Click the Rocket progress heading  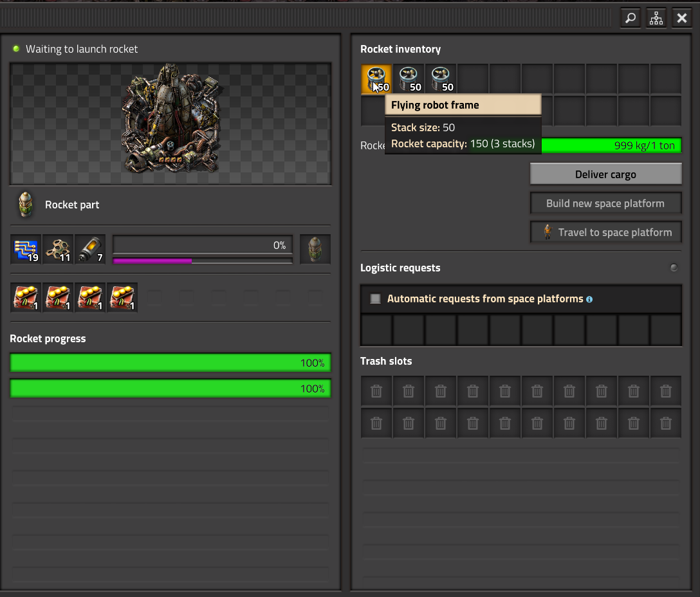(x=48, y=338)
